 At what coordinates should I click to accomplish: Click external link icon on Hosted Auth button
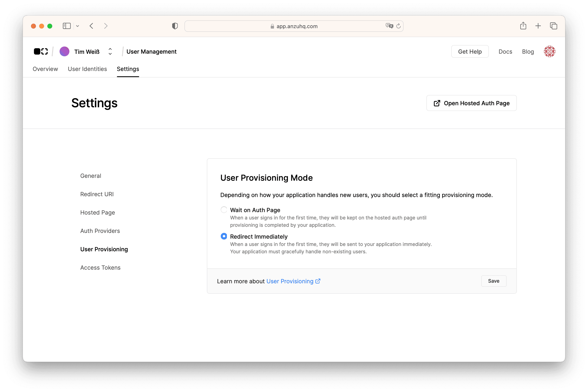point(437,103)
